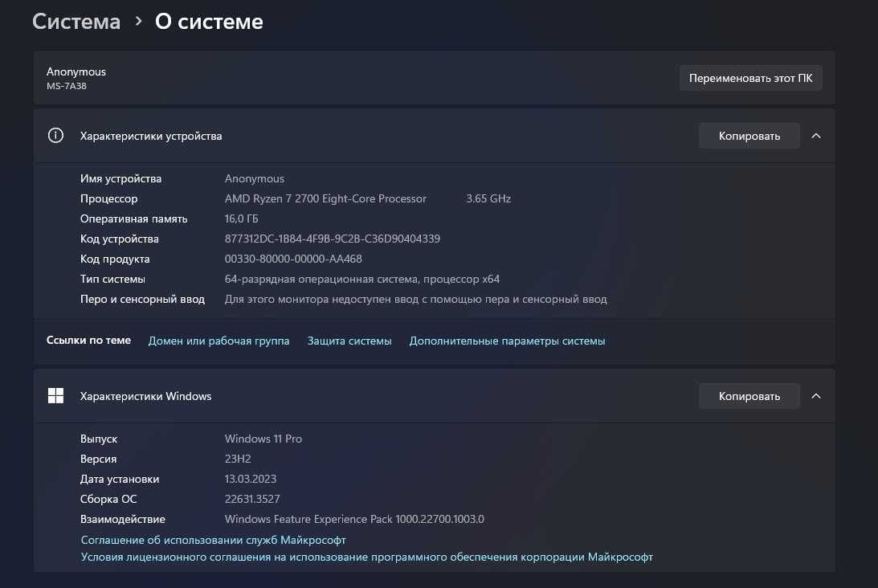Screen dimensions: 878x588
Task: Click the Ссылки по теме label
Action: click(x=88, y=340)
